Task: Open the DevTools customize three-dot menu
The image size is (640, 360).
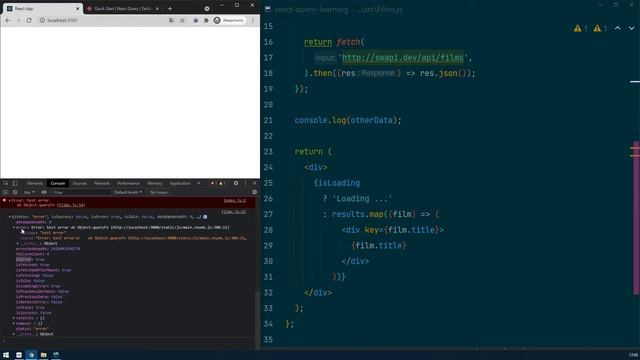Action: click(x=245, y=183)
